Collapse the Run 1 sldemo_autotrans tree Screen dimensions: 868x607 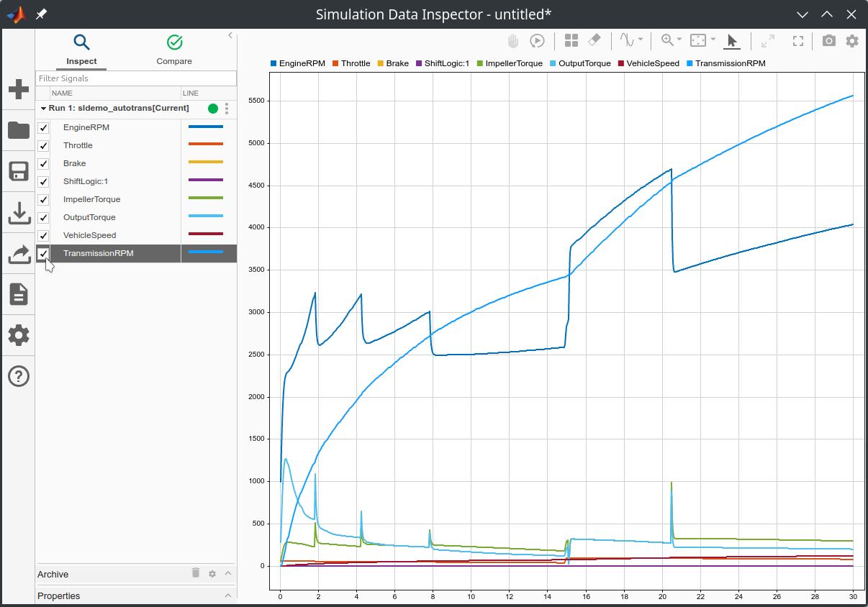pos(43,108)
